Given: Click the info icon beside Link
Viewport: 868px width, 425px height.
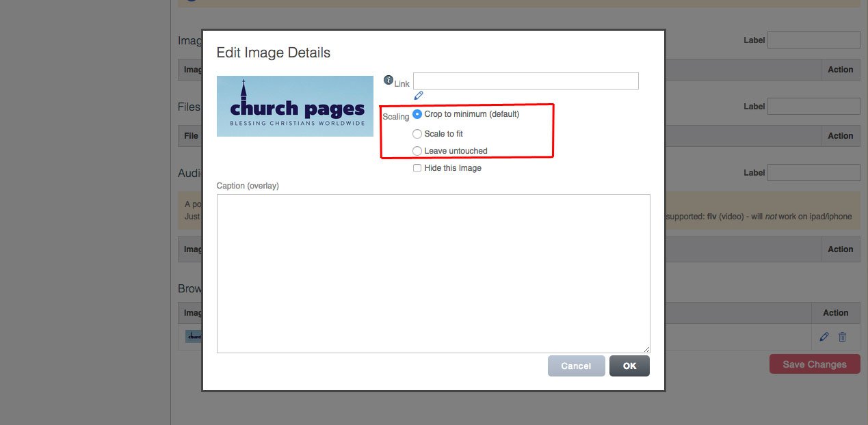Looking at the screenshot, I should [x=389, y=80].
